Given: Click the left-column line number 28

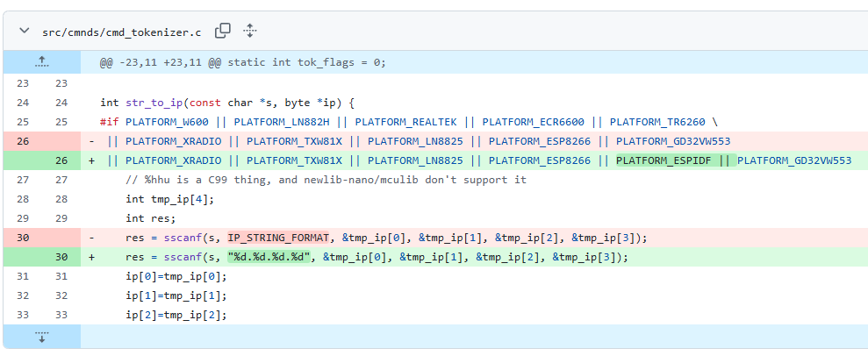Looking at the screenshot, I should tap(23, 199).
